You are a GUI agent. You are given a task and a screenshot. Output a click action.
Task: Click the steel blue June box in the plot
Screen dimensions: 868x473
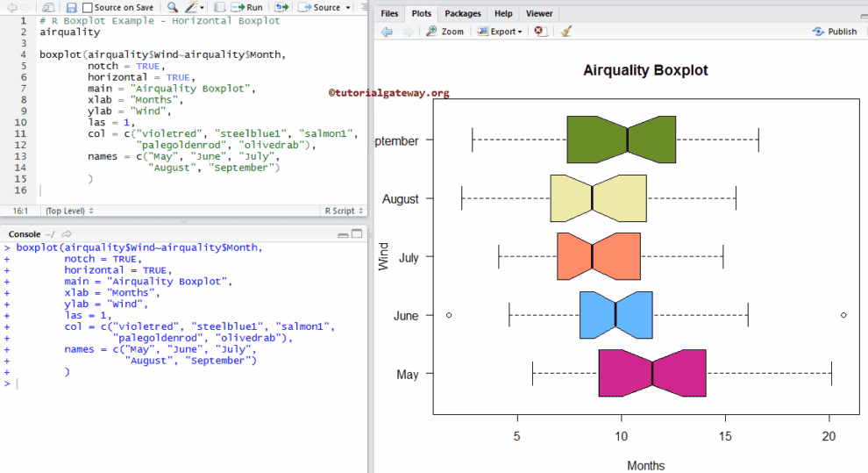[x=616, y=314]
